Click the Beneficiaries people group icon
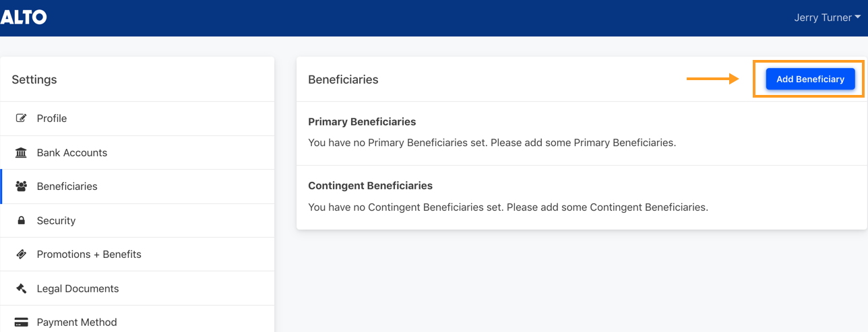868x332 pixels. coord(21,187)
